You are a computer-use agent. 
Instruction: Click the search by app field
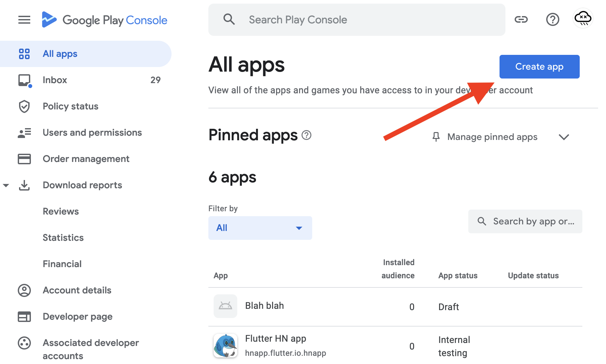click(525, 221)
